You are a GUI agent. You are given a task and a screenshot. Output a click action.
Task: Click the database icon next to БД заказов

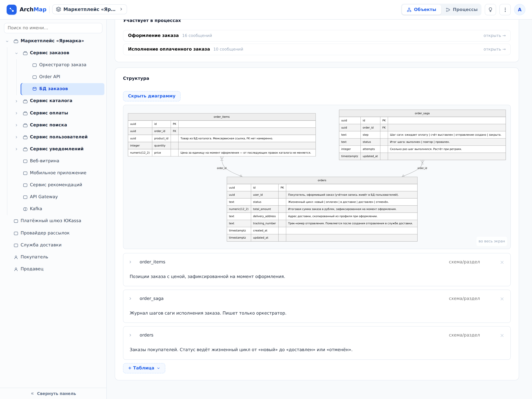coord(35,89)
